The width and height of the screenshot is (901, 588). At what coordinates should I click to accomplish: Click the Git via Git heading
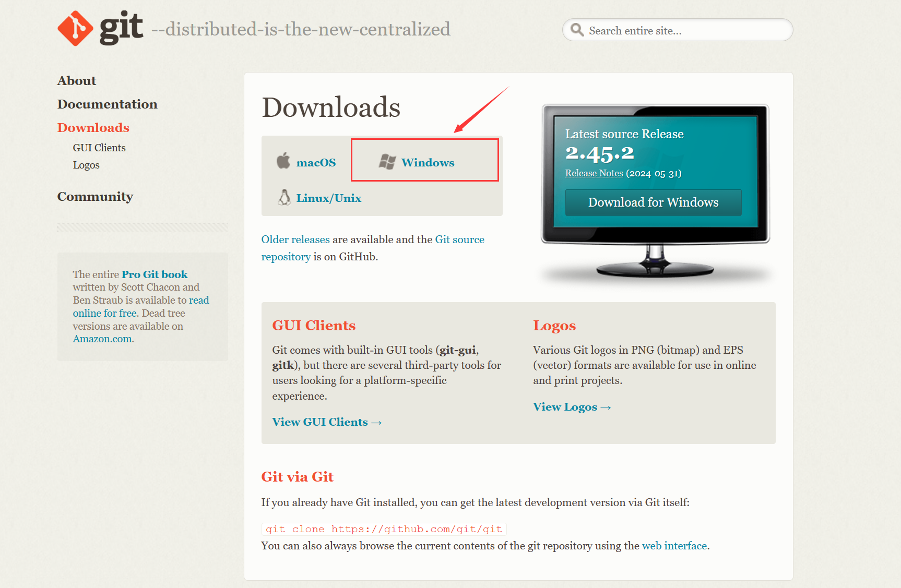point(297,477)
